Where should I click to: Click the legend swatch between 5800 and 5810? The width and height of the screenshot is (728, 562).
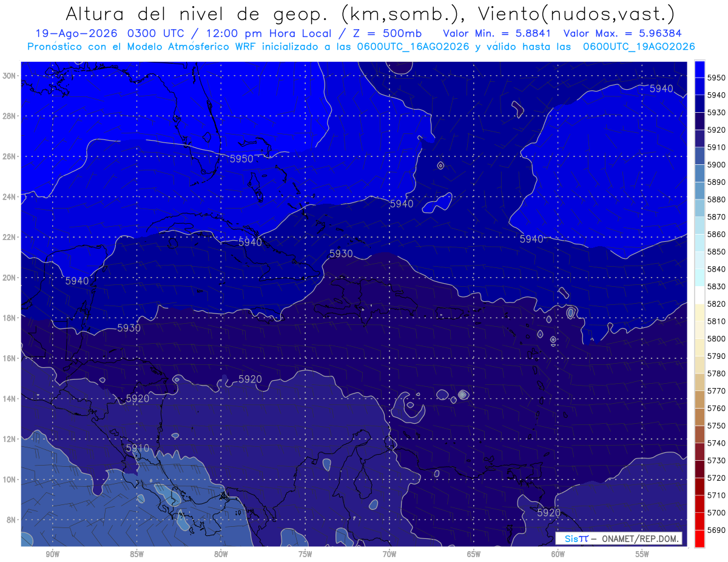699,330
